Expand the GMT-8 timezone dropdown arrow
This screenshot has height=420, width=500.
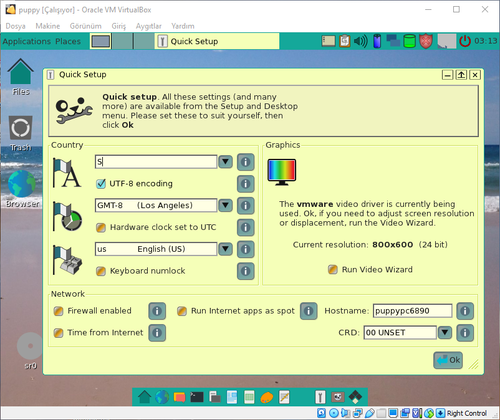coord(225,205)
